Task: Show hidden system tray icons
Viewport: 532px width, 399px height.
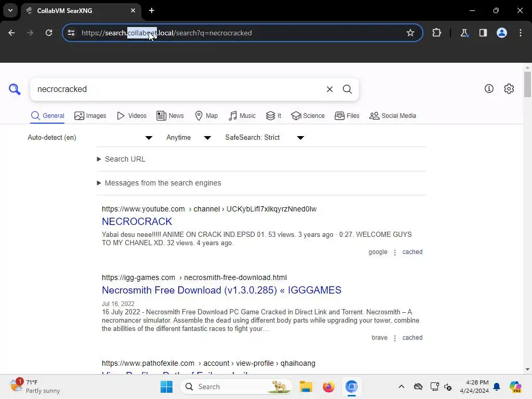Action: pyautogui.click(x=402, y=387)
